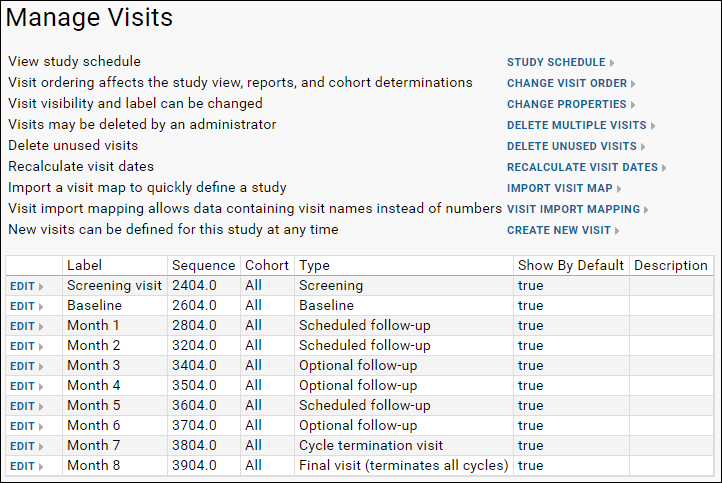The image size is (722, 483).
Task: Click the Sequence column header
Action: pos(204,266)
